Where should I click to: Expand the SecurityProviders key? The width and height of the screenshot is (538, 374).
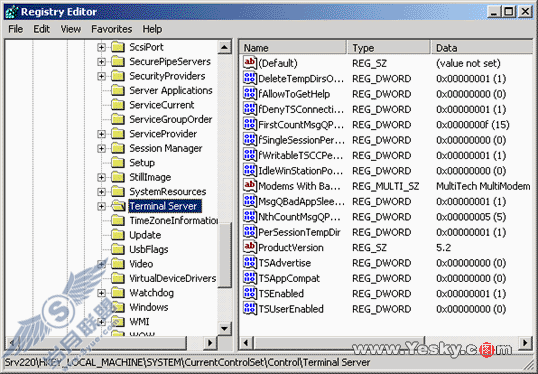click(101, 76)
